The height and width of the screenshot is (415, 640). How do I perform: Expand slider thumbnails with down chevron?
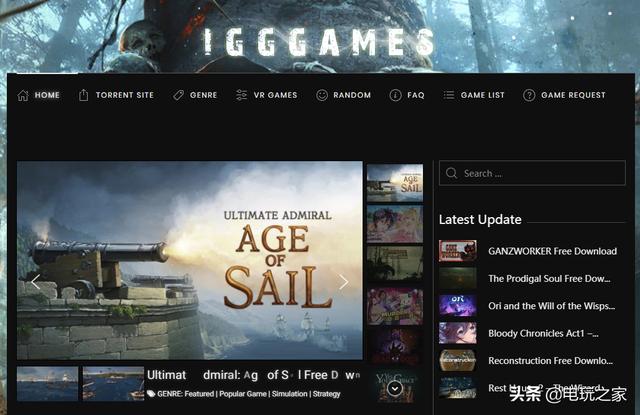tap(395, 388)
